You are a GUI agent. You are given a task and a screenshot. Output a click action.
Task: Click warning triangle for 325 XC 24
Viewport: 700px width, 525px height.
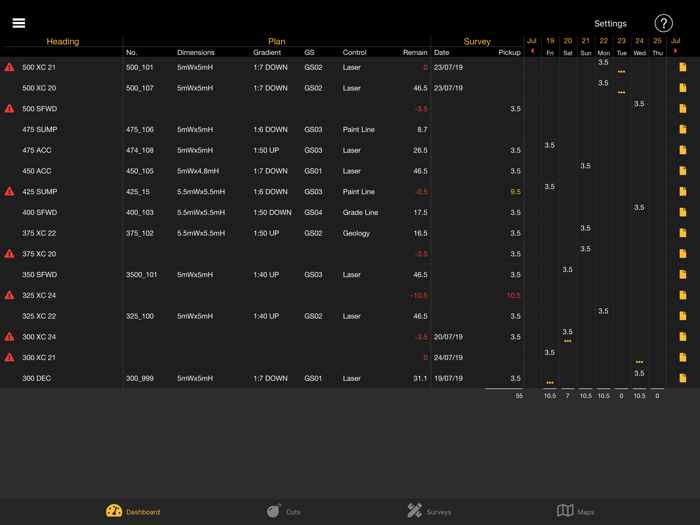click(9, 295)
